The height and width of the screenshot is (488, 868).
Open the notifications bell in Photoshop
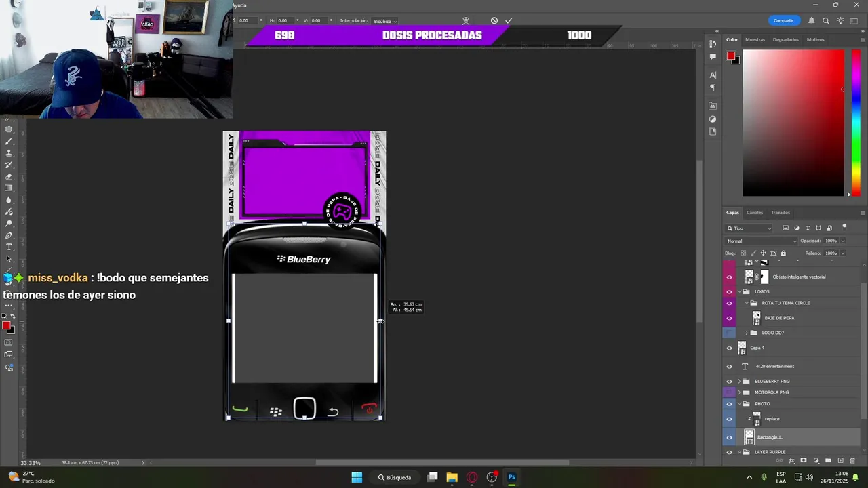coord(811,20)
